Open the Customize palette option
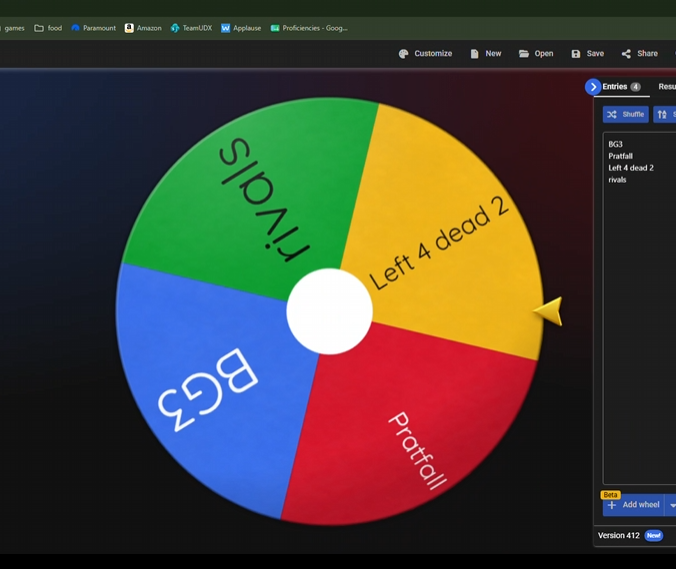 [x=425, y=53]
